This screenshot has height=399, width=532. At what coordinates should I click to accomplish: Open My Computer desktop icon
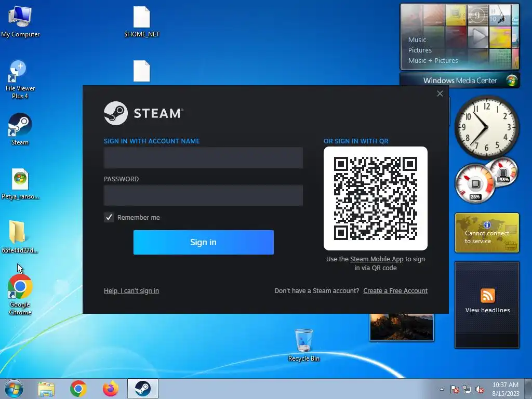(x=20, y=21)
